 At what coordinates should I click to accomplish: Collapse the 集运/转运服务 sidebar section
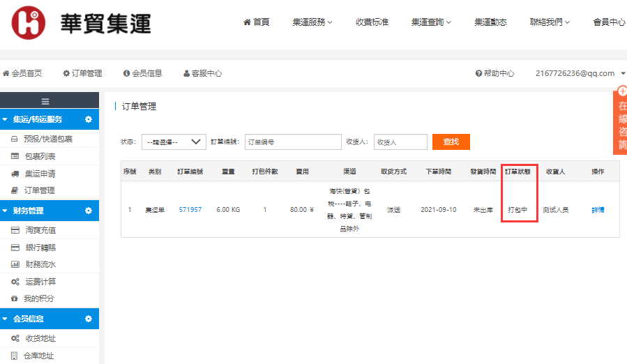(x=6, y=119)
